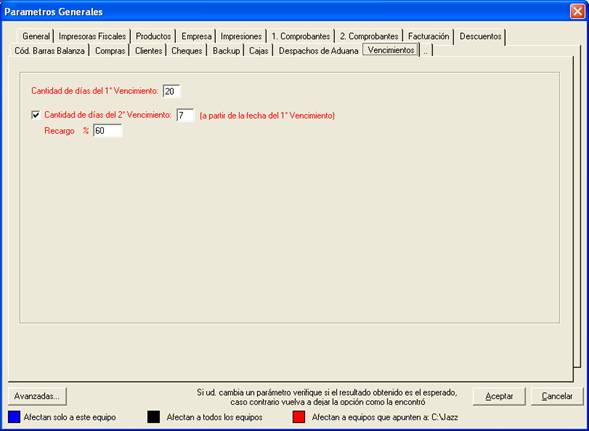Open the '..' overflow tab
This screenshot has width=589, height=431.
click(426, 51)
